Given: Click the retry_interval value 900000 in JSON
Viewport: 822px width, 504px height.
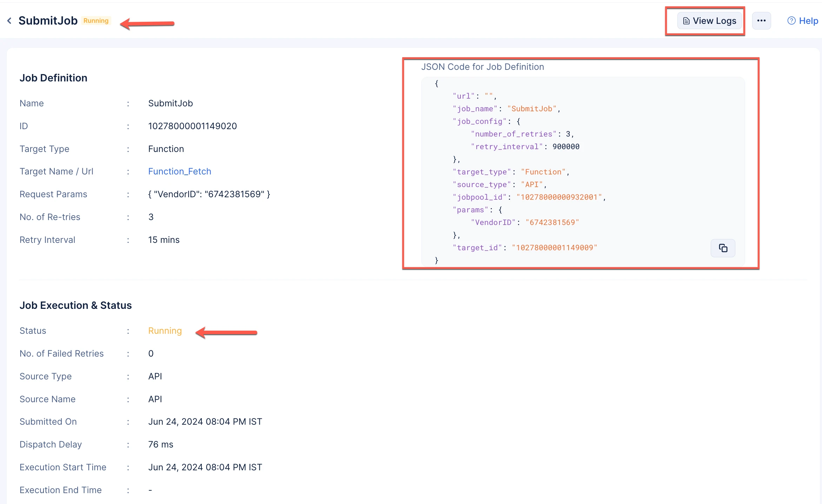Looking at the screenshot, I should tap(566, 147).
